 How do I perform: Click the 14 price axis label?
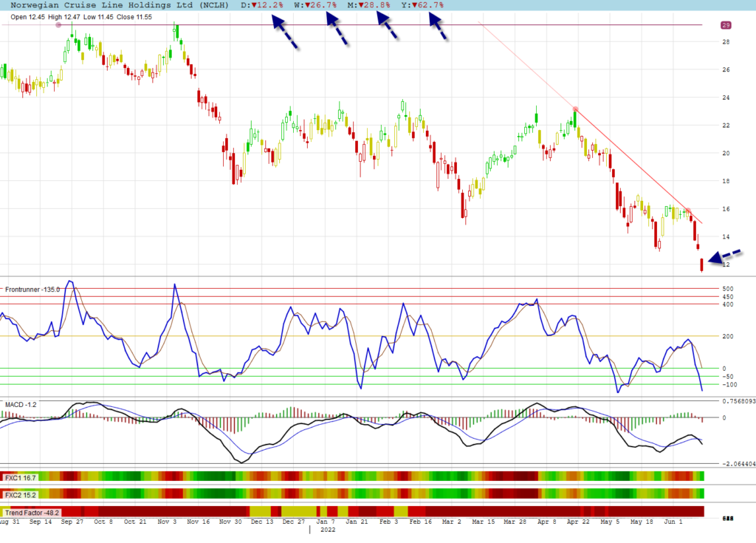point(726,237)
